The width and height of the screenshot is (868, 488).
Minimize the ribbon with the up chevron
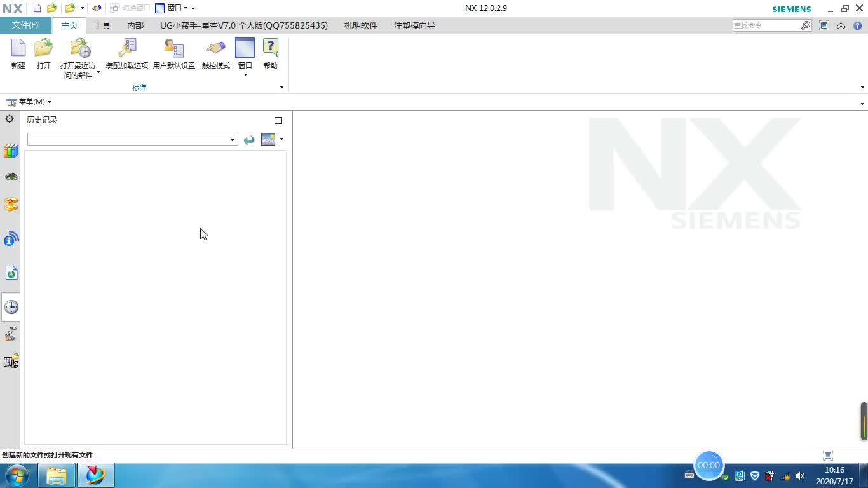[841, 26]
